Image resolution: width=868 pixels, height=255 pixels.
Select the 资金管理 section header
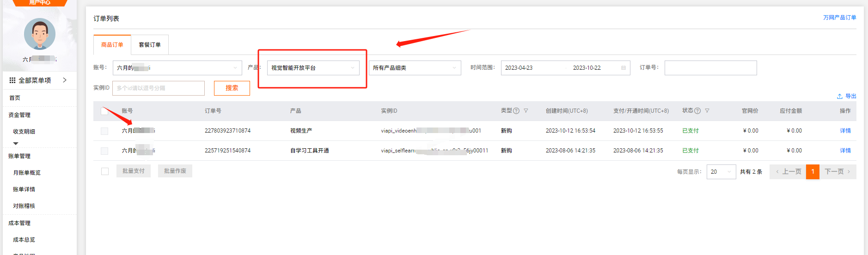click(19, 115)
